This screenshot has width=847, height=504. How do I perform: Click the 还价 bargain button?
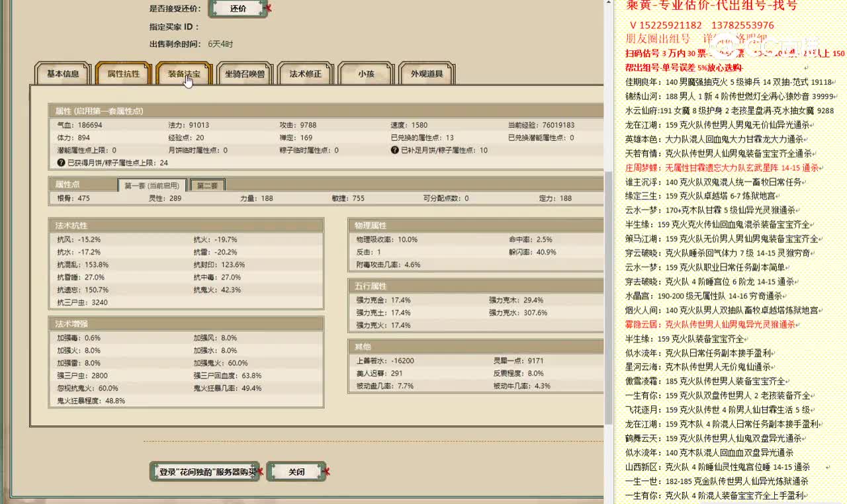238,9
